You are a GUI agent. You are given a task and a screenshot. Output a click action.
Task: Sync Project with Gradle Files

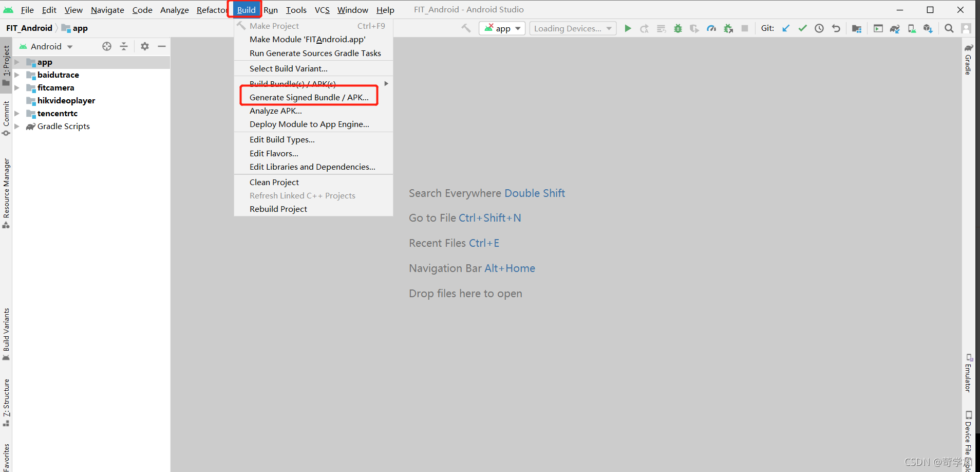(x=895, y=28)
